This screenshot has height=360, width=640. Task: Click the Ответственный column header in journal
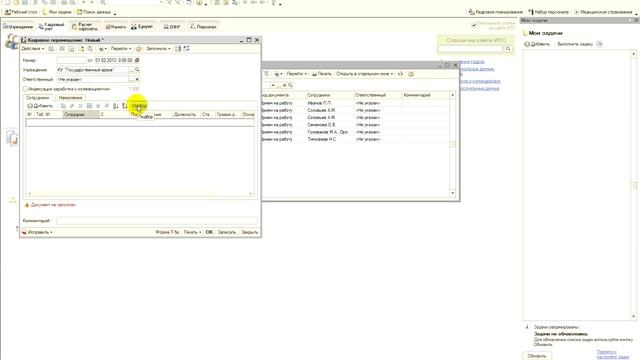click(x=378, y=95)
